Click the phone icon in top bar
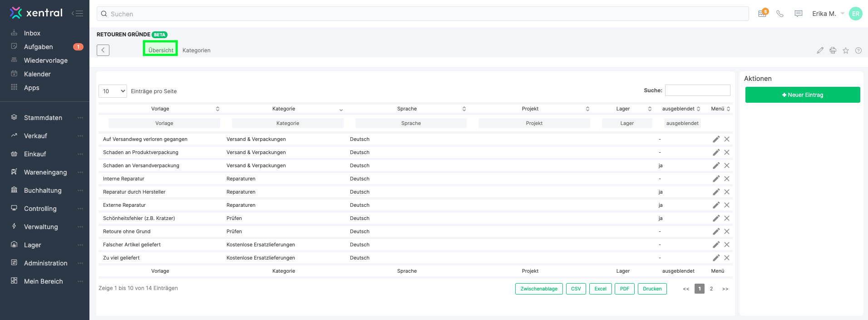 780,14
